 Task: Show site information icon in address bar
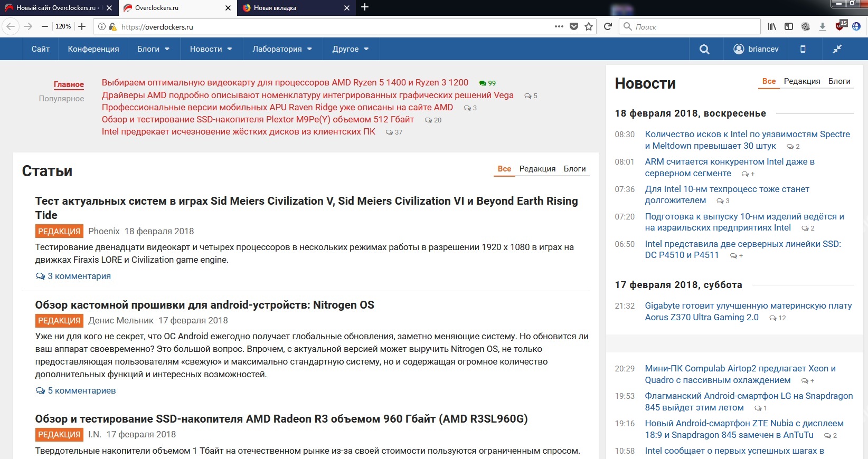[x=102, y=26]
